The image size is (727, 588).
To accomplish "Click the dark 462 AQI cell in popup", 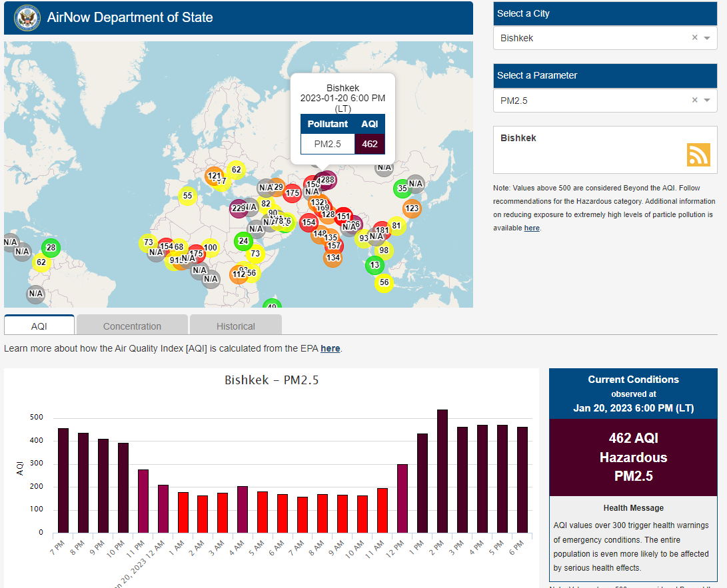I will 369,144.
